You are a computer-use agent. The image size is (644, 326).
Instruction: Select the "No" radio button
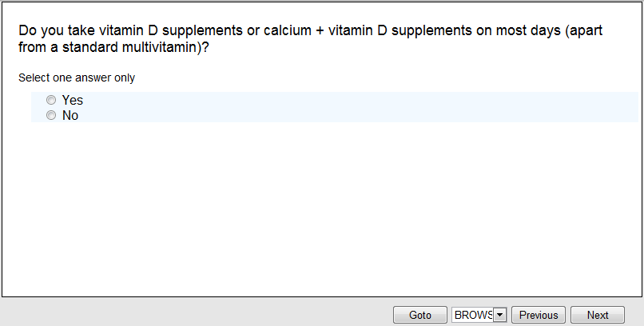tap(51, 116)
